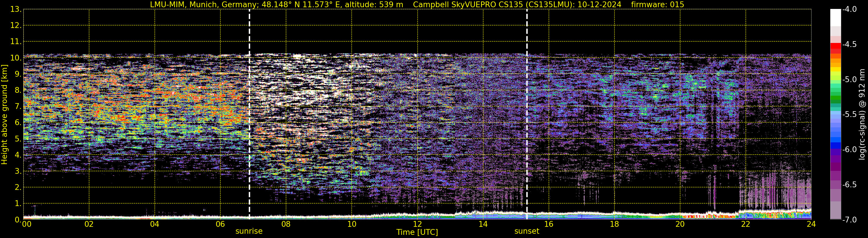Viewport: 868px width, 238px height.
Task: Click the y-axis tick label 6
Action: click(18, 123)
